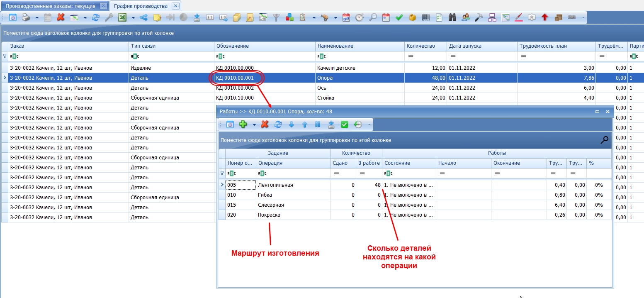Screen dimensions: 644x298
Task: Click the printer icon in the main toolbar
Action: (26, 17)
